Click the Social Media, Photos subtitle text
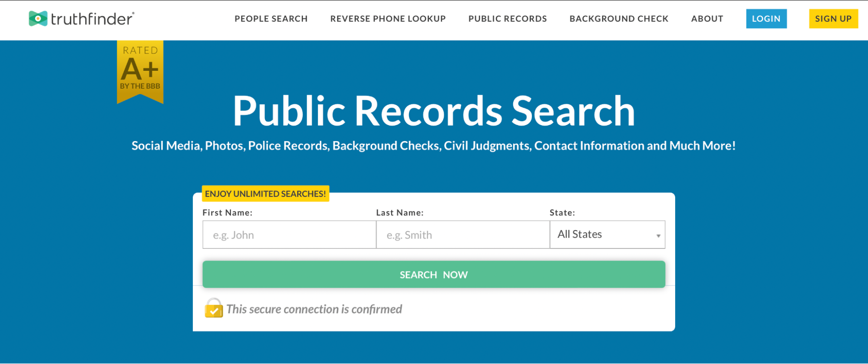The height and width of the screenshot is (364, 868). pyautogui.click(x=434, y=146)
